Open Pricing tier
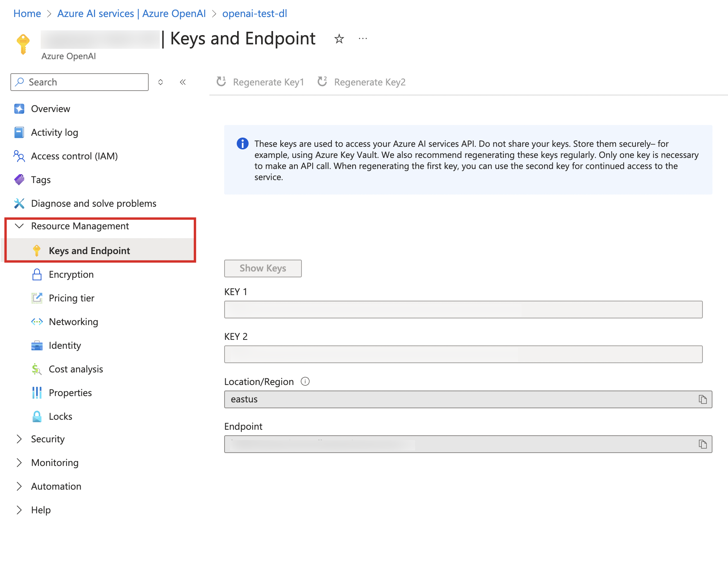 (72, 298)
